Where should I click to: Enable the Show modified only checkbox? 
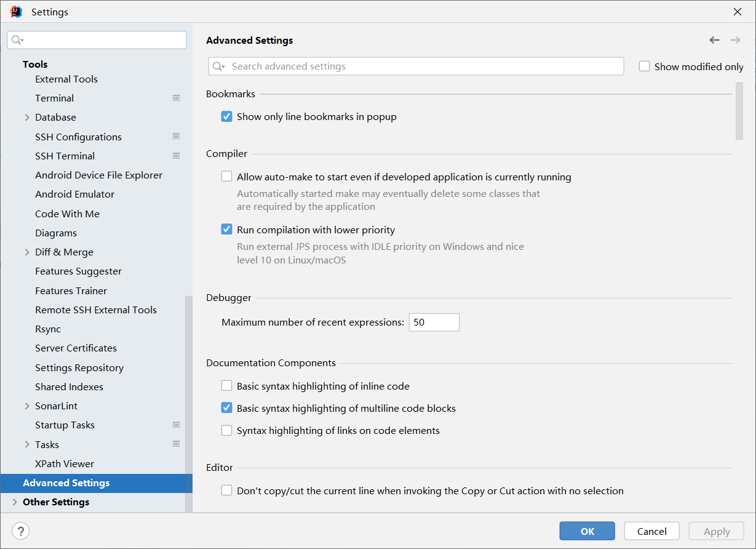pyautogui.click(x=644, y=66)
